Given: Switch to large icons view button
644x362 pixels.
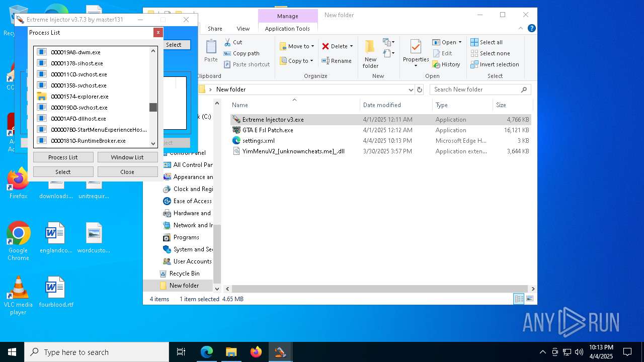Looking at the screenshot, I should click(529, 299).
